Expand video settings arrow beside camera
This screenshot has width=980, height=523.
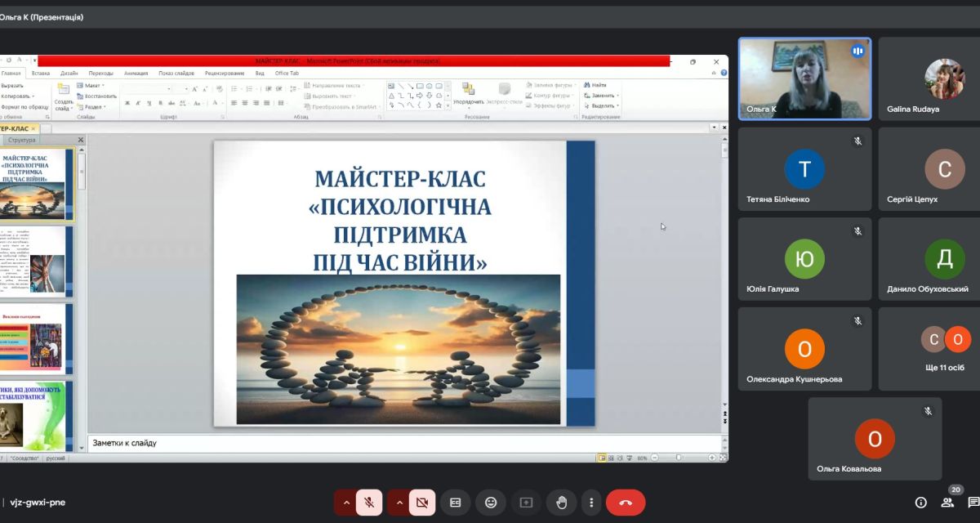click(x=399, y=503)
